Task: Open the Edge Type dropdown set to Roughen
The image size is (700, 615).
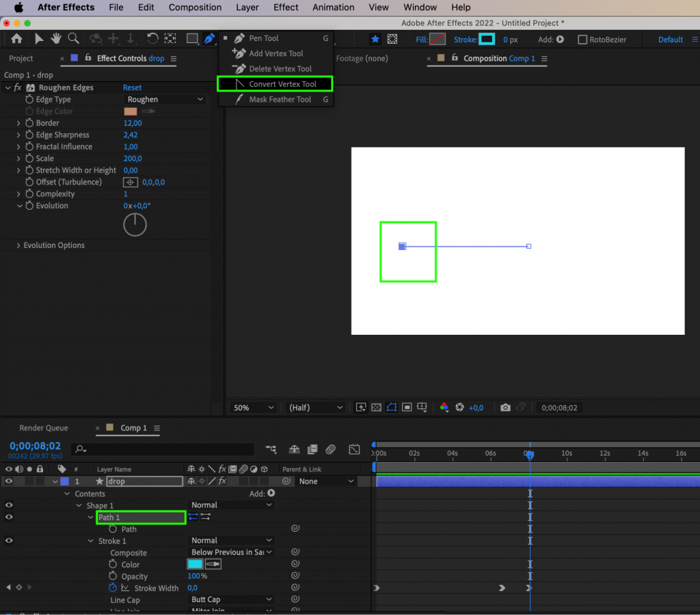Action: click(164, 99)
